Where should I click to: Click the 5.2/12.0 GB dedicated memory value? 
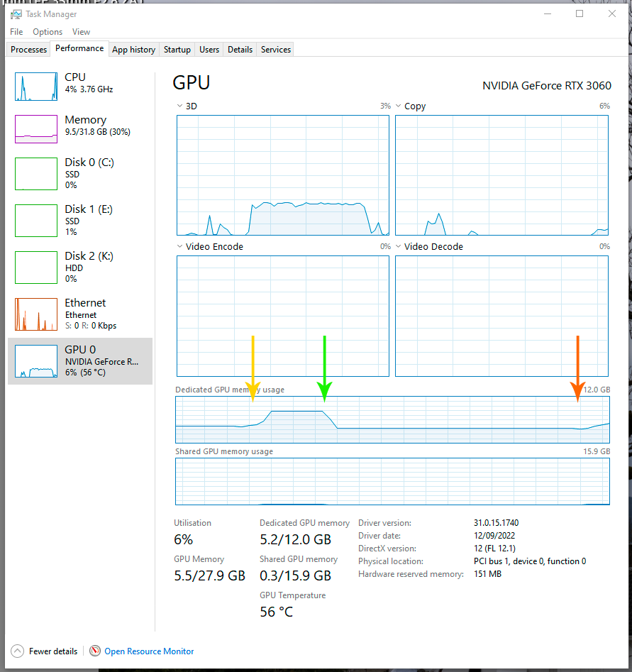(x=296, y=539)
